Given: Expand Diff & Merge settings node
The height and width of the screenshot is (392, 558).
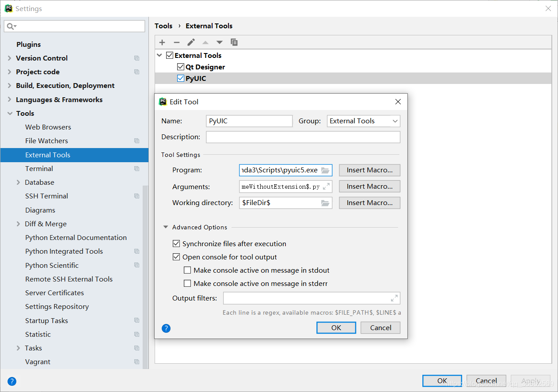Looking at the screenshot, I should coord(18,224).
